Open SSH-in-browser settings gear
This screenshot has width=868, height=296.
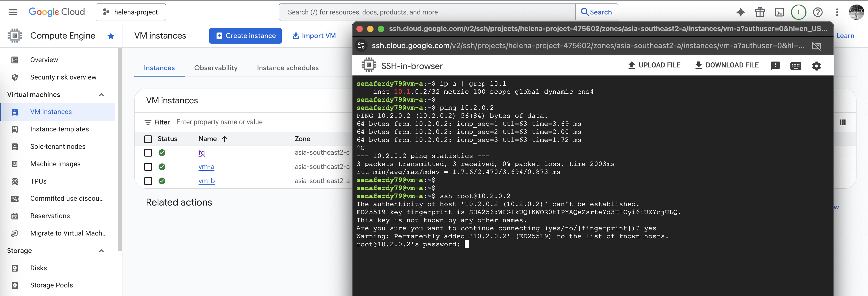click(816, 66)
